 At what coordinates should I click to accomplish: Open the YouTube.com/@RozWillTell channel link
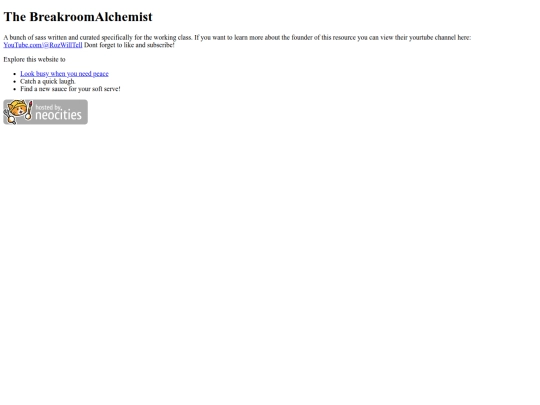[43, 45]
